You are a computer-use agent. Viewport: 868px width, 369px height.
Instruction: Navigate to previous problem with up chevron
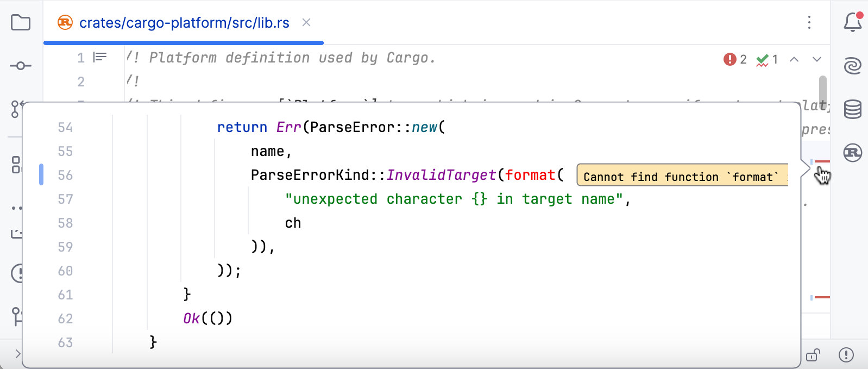point(795,60)
